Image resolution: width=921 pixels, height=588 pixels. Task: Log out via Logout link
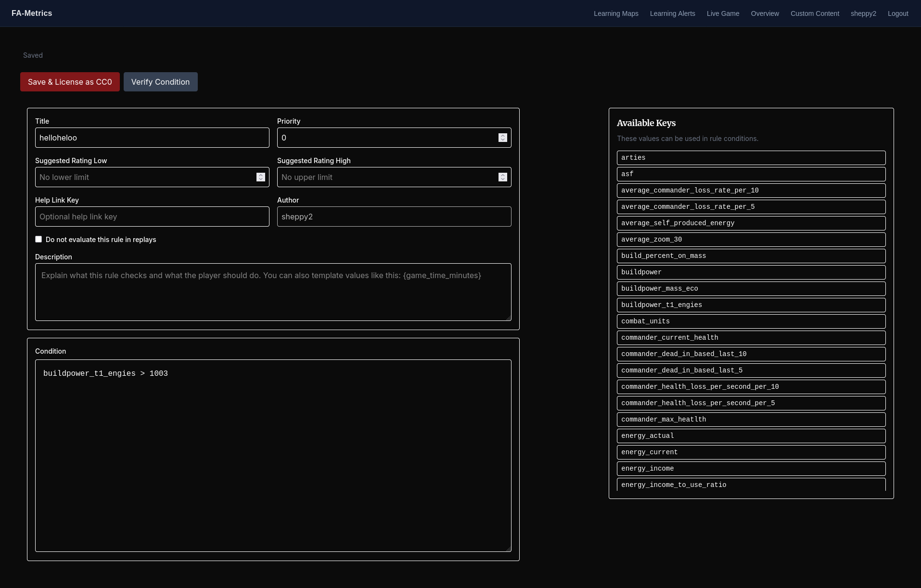898,13
